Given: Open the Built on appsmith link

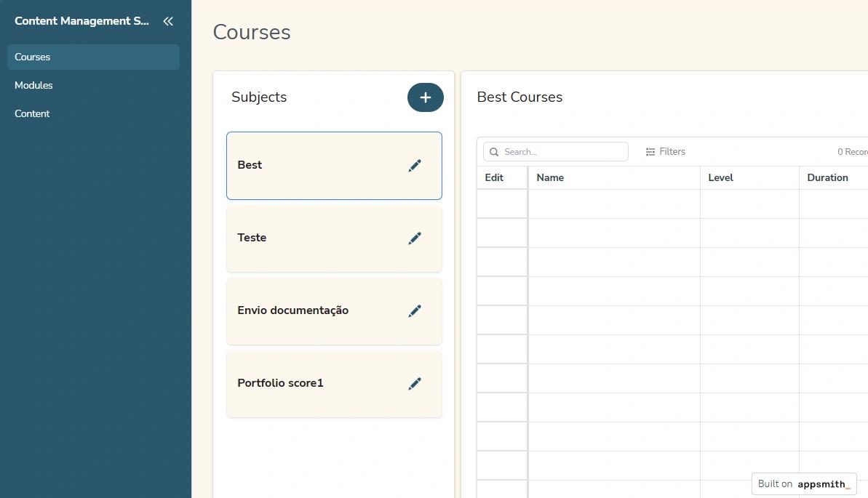Looking at the screenshot, I should pyautogui.click(x=804, y=483).
